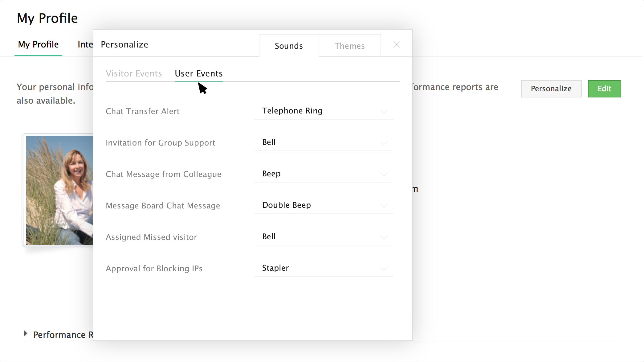Click the Telephone Ring chevron arrow
This screenshot has height=362, width=644.
[384, 111]
